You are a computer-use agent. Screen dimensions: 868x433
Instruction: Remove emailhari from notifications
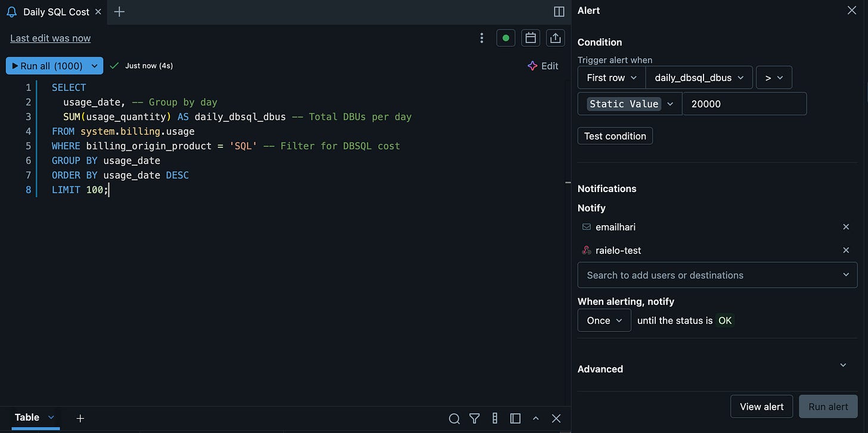click(846, 227)
